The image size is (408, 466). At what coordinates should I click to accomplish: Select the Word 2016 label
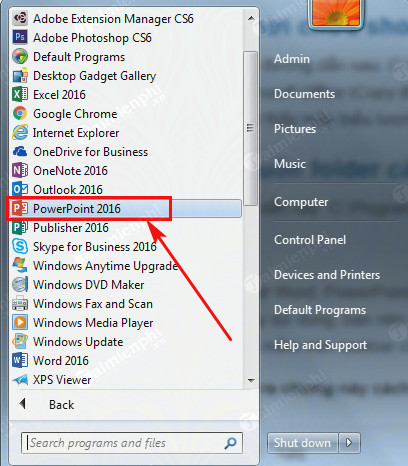(61, 361)
